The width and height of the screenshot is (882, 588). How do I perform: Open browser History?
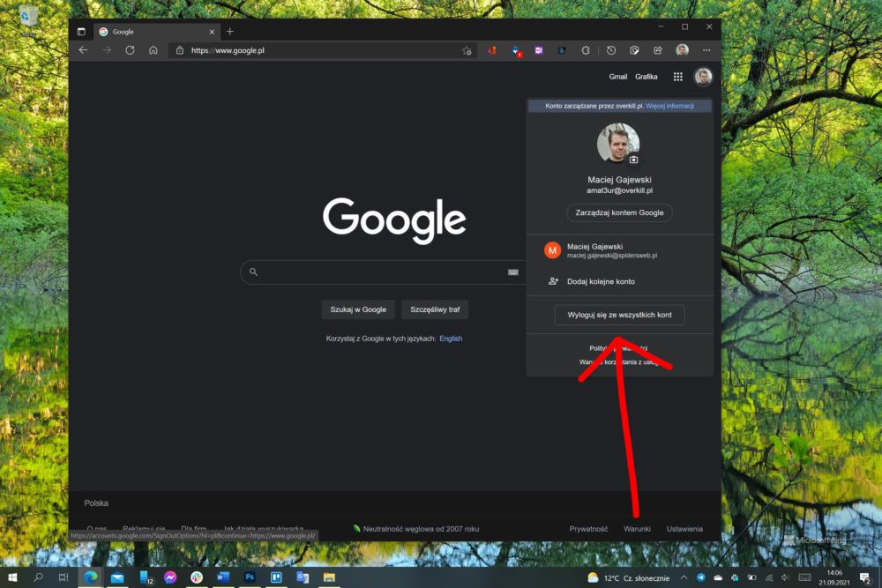coord(611,50)
